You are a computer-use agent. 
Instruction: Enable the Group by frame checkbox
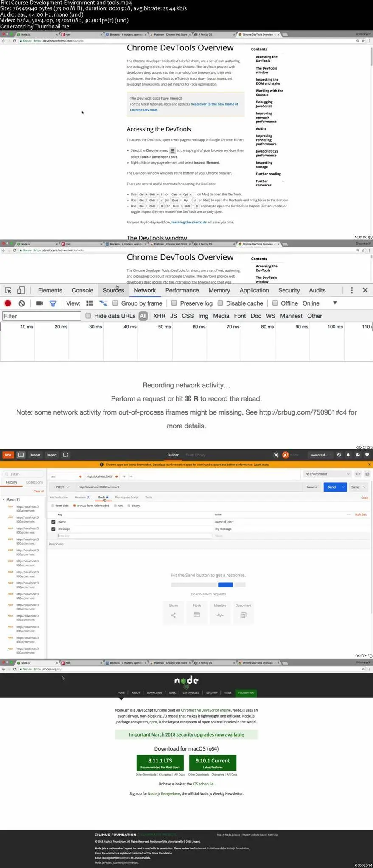point(115,303)
